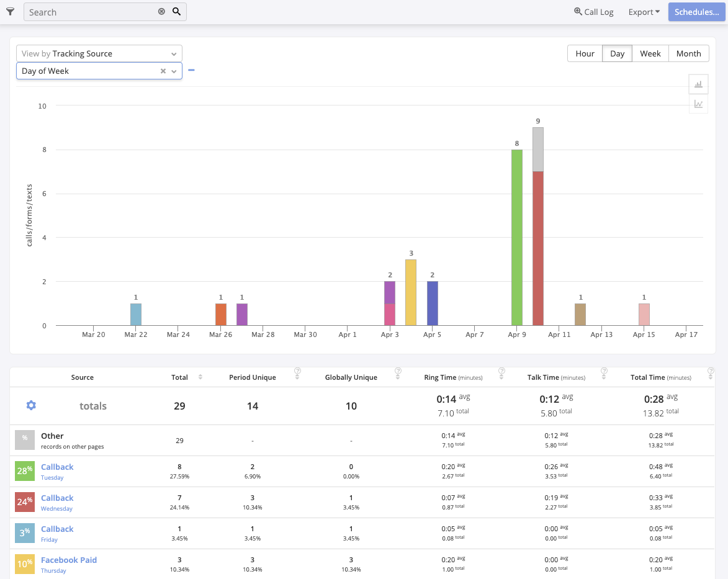Screen dimensions: 728x579
Task: Open the Callback Tuesday source link
Action: click(x=56, y=467)
